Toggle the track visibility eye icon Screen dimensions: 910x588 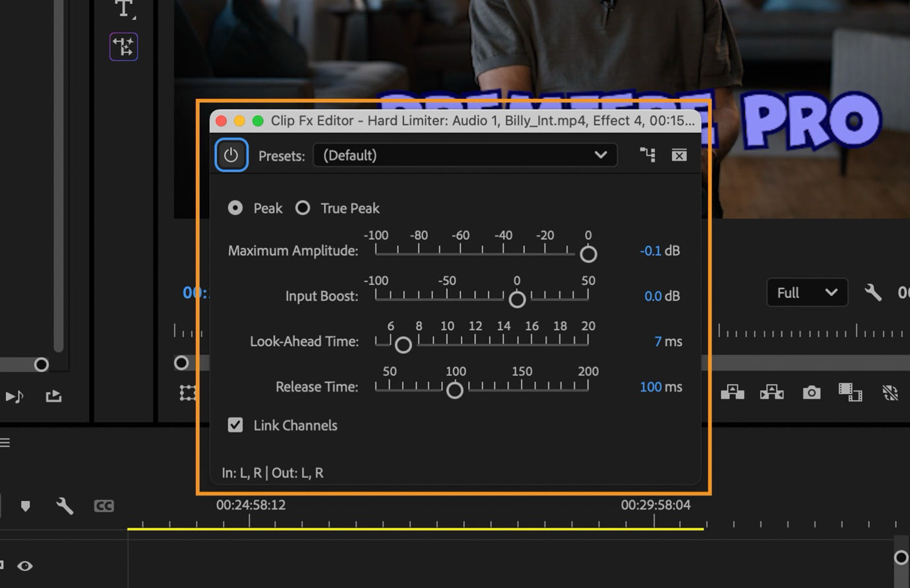tap(25, 566)
